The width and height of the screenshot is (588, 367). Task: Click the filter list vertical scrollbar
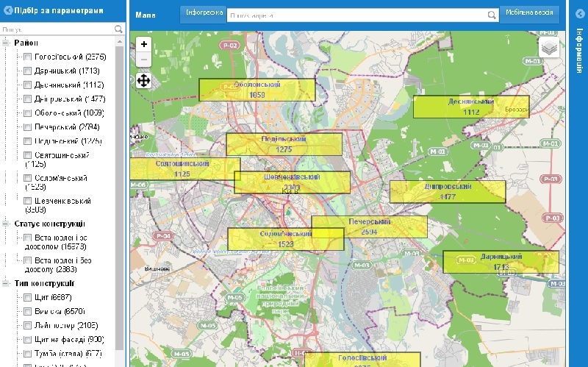click(120, 198)
